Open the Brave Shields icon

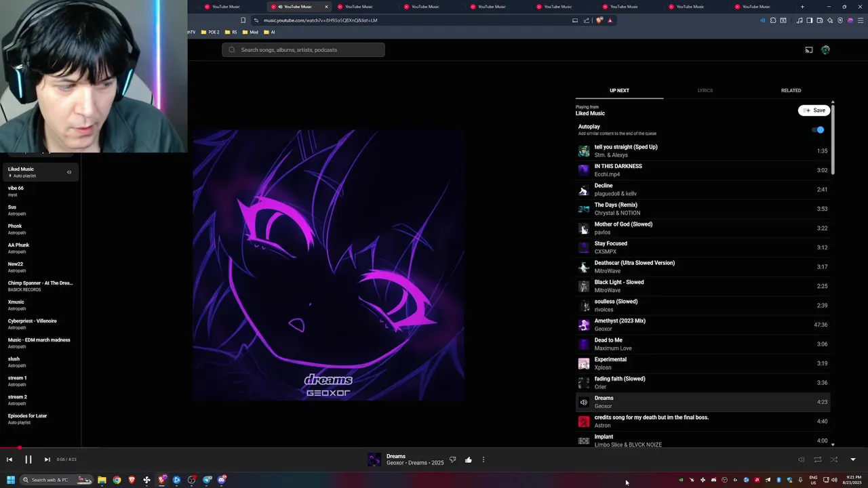tap(599, 20)
